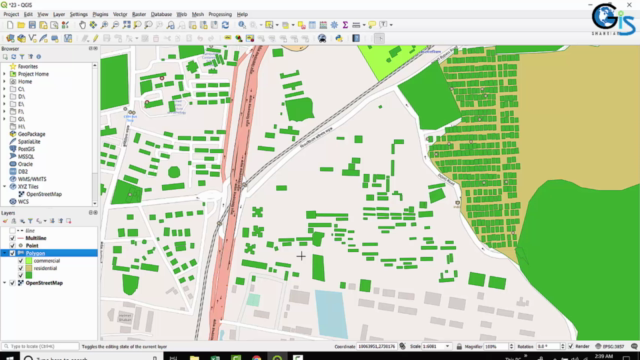
Task: Choose the Zoom Out magnifier tool
Action: click(116, 25)
